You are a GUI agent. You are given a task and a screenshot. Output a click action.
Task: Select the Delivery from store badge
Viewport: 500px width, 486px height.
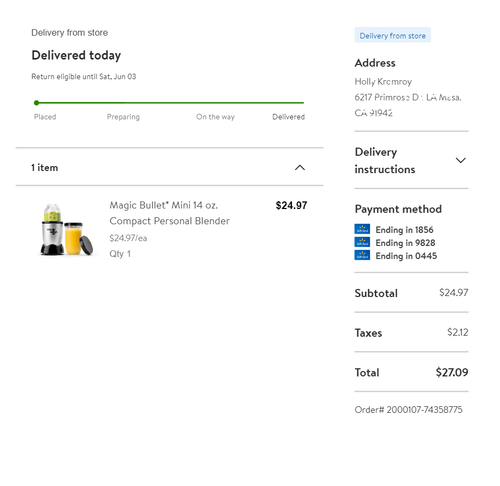coord(392,35)
